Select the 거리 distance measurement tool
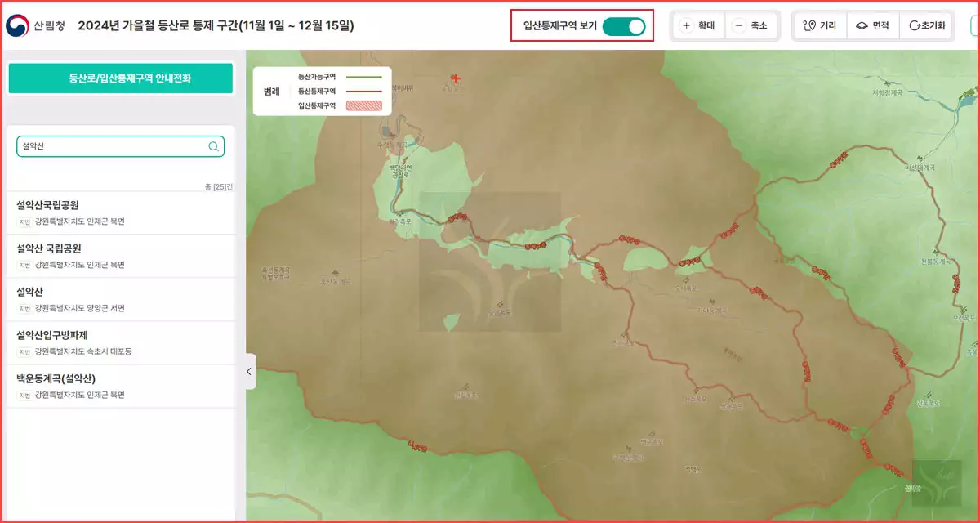Viewport: 980px width, 523px height. click(x=819, y=25)
